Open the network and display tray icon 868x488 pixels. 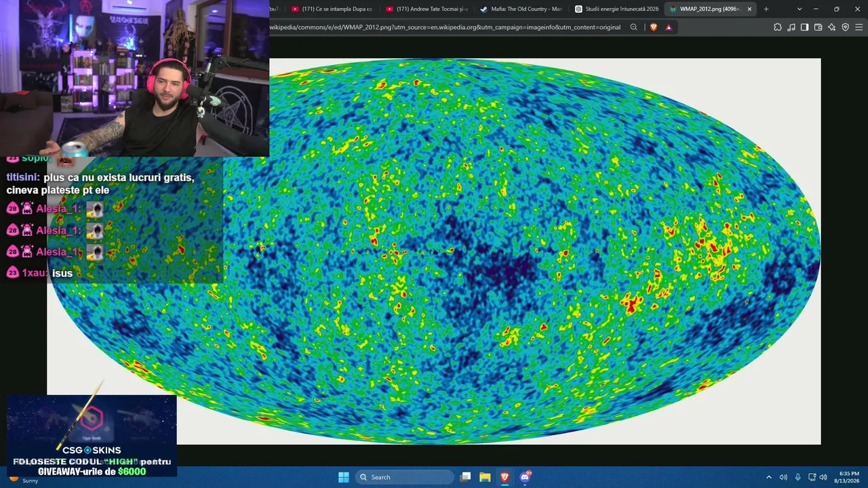click(812, 477)
